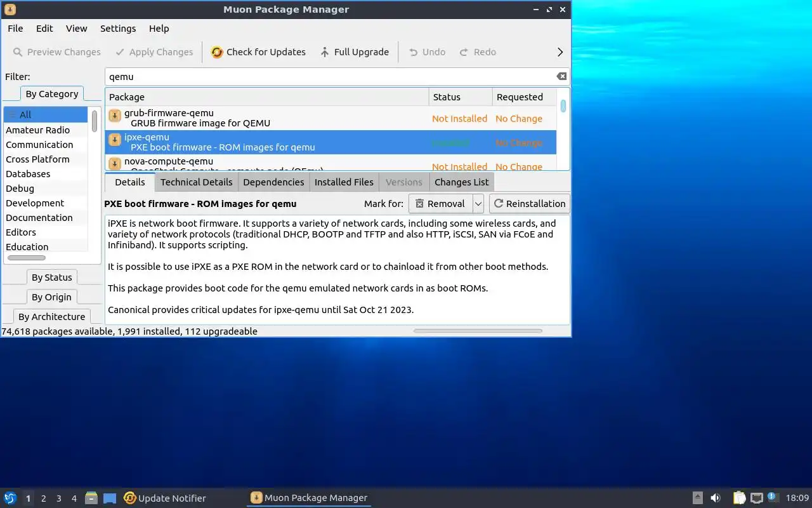Select the Communication category
This screenshot has width=812, height=508.
(x=46, y=145)
